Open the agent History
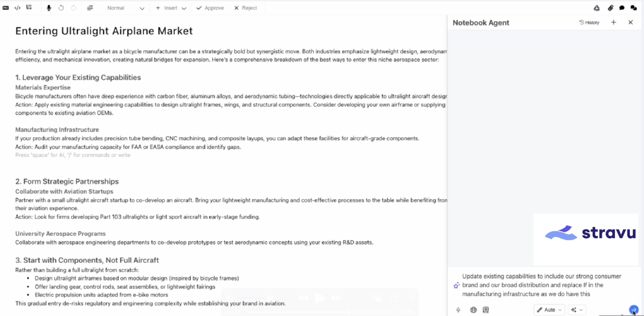This screenshot has height=316, width=644. [589, 22]
